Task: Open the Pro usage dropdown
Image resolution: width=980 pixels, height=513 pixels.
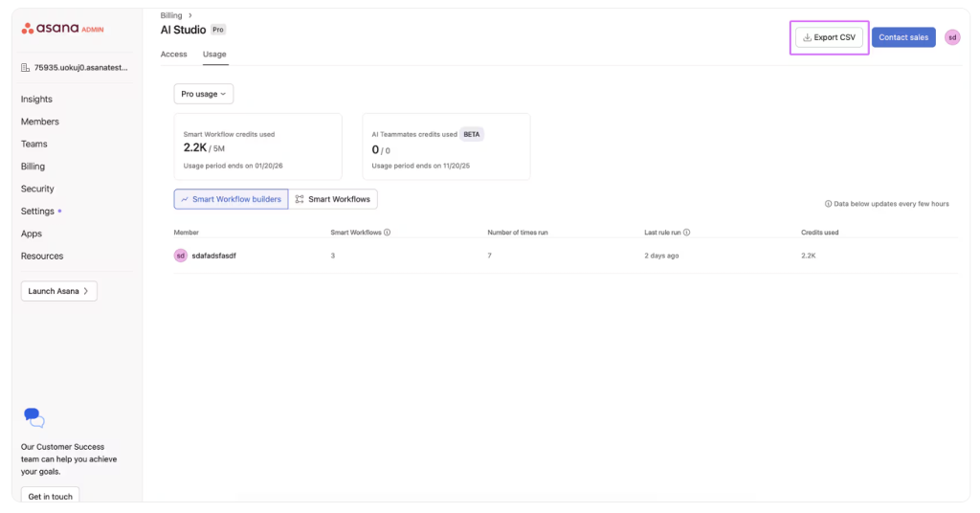Action: coord(204,94)
